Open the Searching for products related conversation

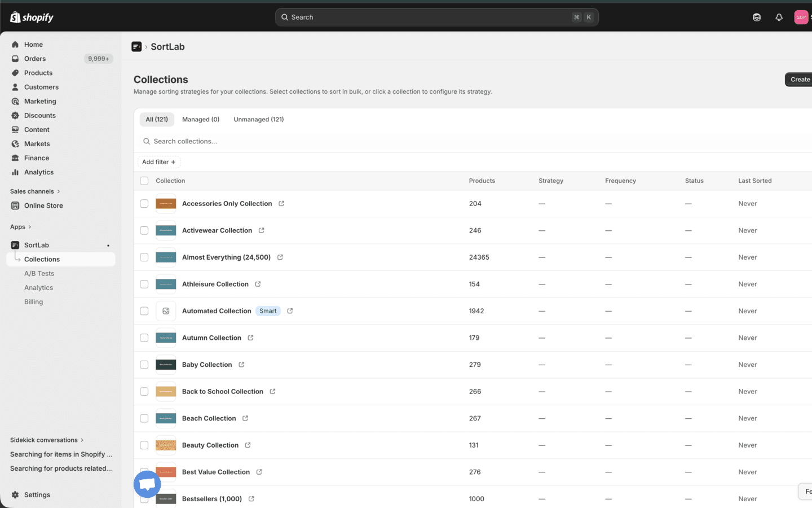pos(61,468)
